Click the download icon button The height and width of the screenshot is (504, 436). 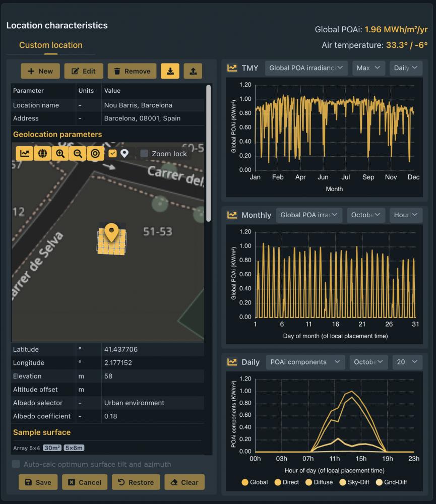point(170,71)
